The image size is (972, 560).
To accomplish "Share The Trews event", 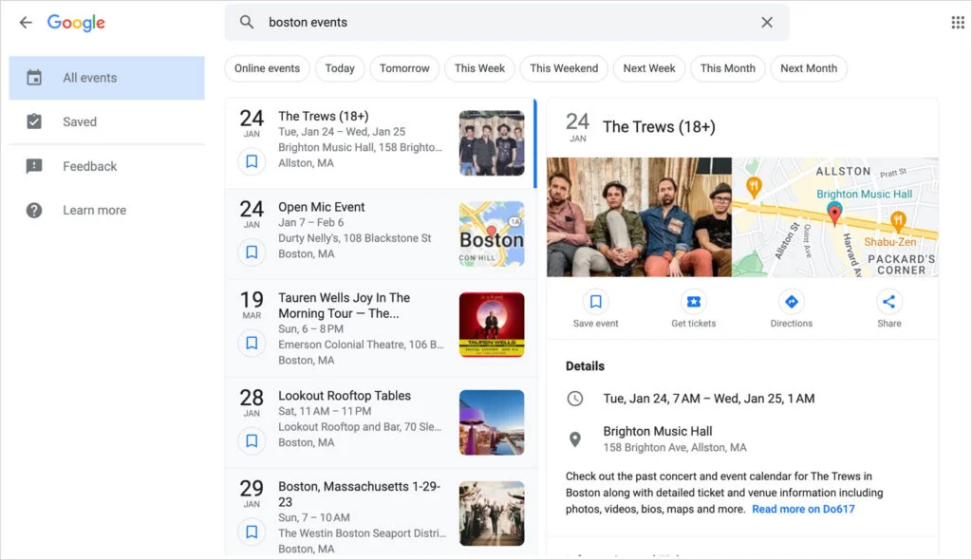I will point(888,303).
